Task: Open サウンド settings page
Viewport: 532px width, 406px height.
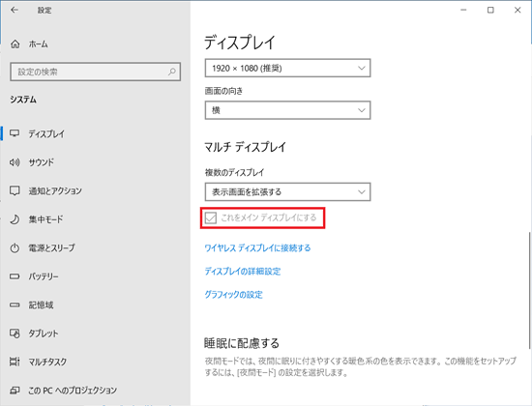Action: click(41, 162)
